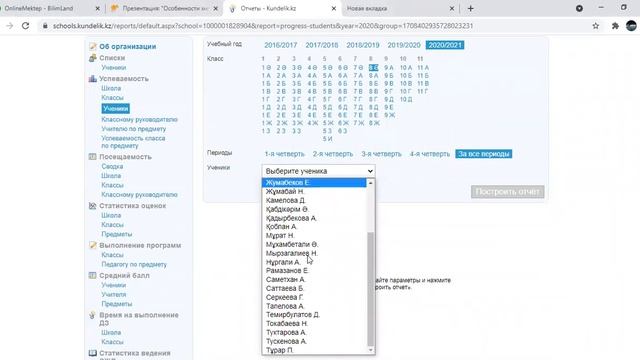Select Қадырбекова А. from the student list
Image resolution: width=640 pixels, height=360 pixels.
tap(314, 218)
